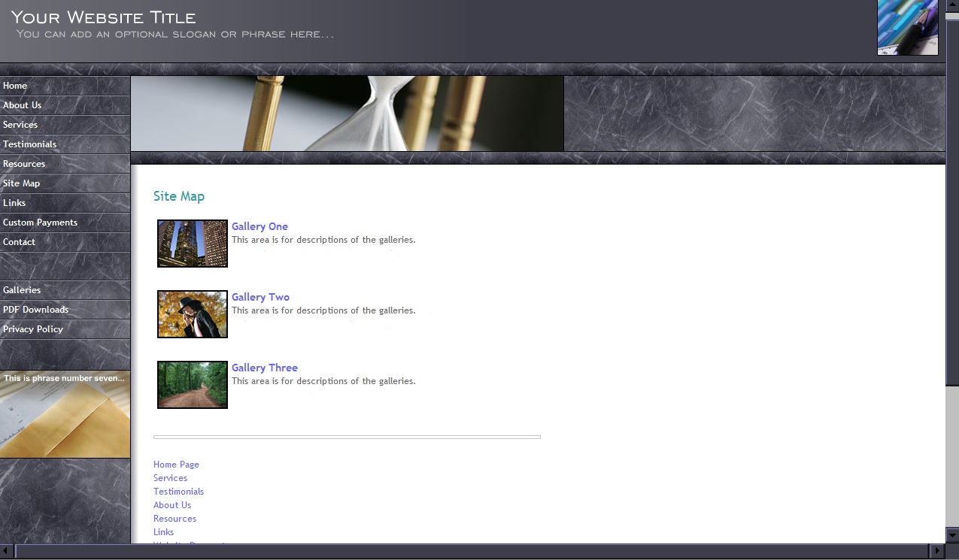The height and width of the screenshot is (560, 959).
Task: Click the horizontal scrollbar right arrow
Action: coord(937,551)
